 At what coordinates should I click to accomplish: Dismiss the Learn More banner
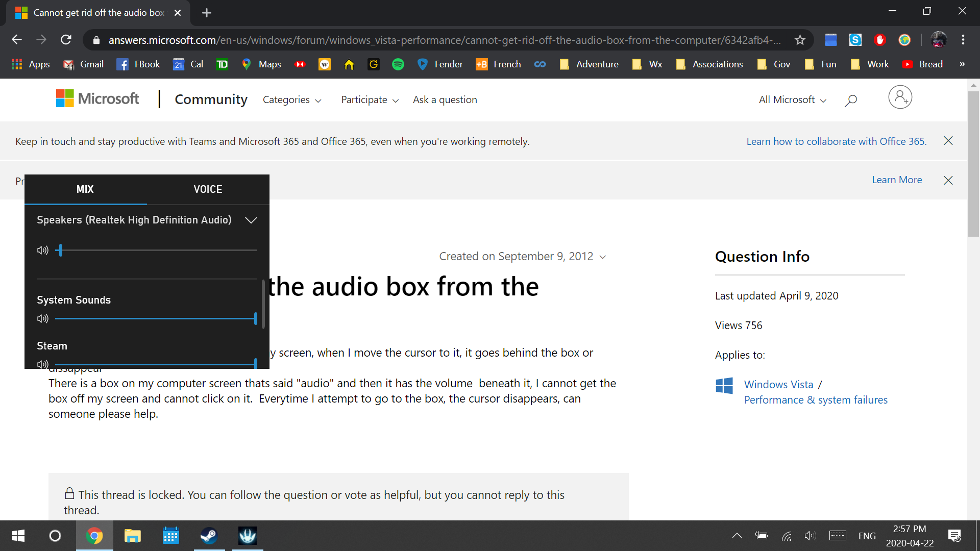tap(948, 180)
